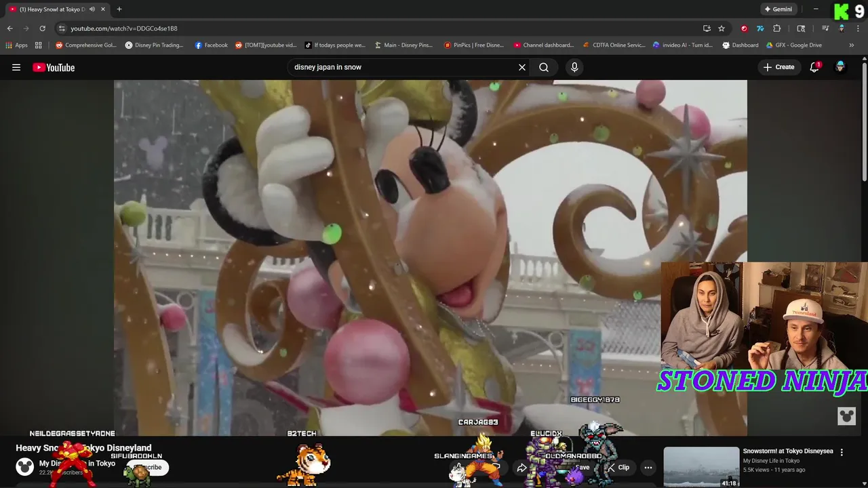868x488 pixels.
Task: Open the GFX - Google Drive bookmark
Action: pyautogui.click(x=794, y=45)
